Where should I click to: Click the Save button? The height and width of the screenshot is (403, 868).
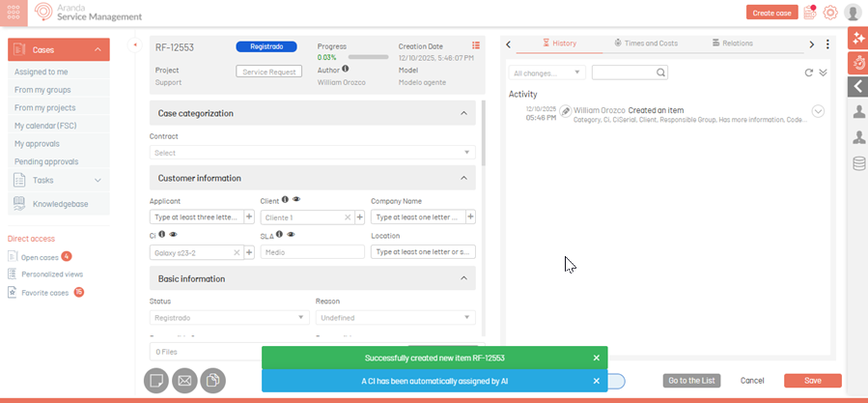coord(812,381)
